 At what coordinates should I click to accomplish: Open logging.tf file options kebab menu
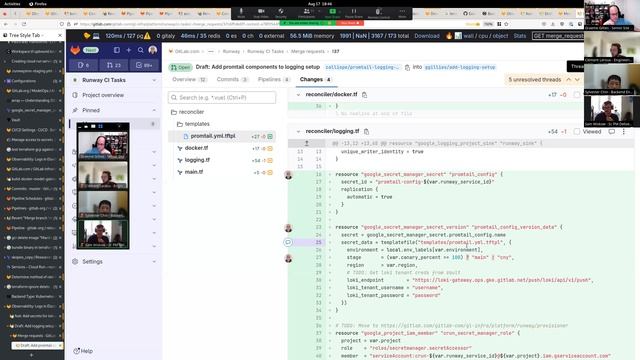(623, 131)
